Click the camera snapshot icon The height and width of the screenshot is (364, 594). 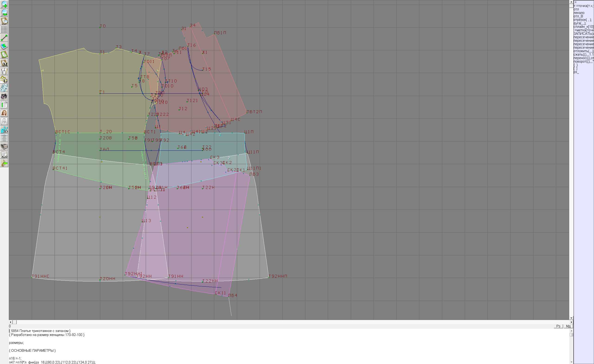coord(4,96)
